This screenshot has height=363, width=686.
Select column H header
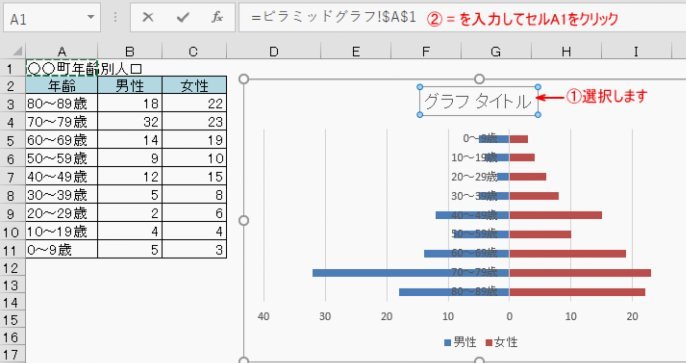point(566,52)
